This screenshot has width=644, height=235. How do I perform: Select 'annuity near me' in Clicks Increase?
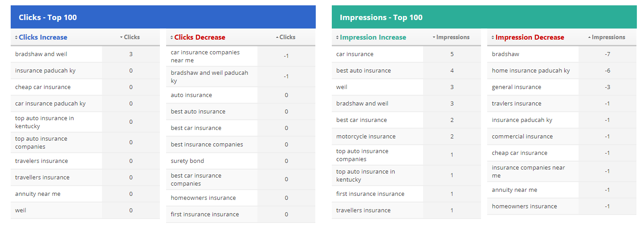[37, 194]
